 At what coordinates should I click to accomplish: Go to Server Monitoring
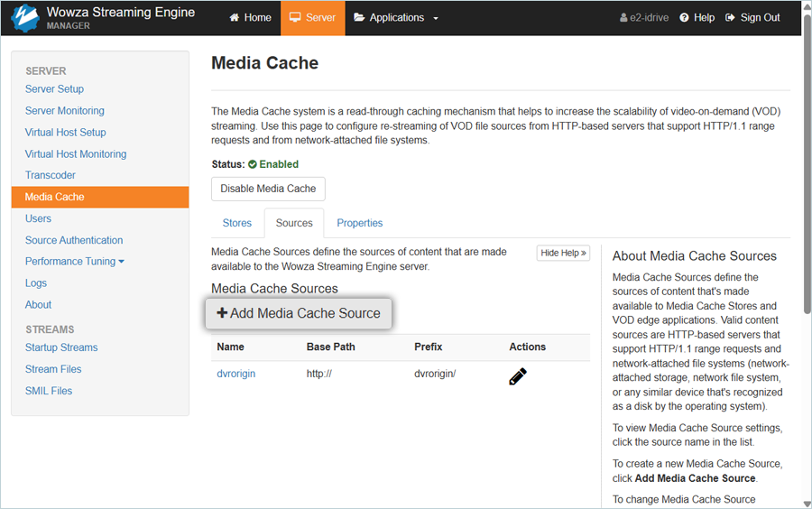coord(65,111)
